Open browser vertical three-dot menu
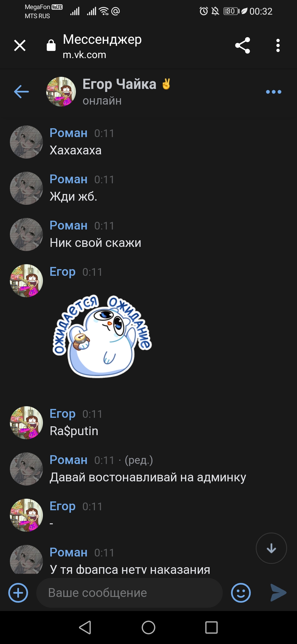 click(278, 45)
